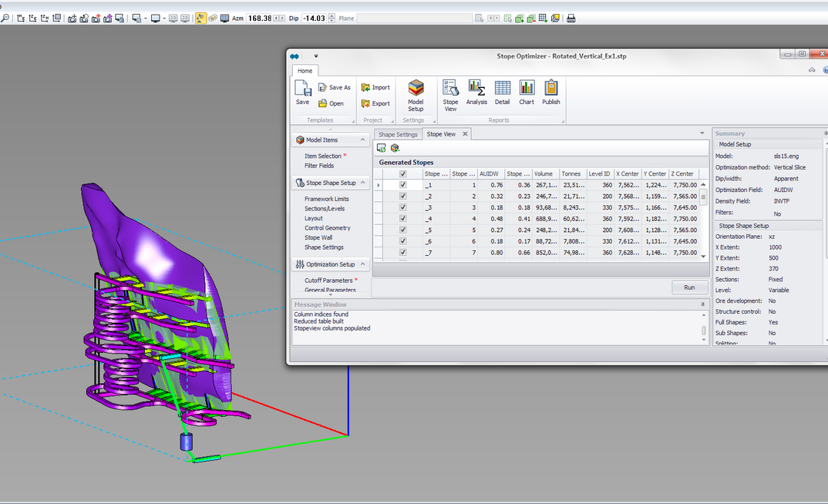Open the Detail report
The height and width of the screenshot is (504, 828).
click(502, 92)
